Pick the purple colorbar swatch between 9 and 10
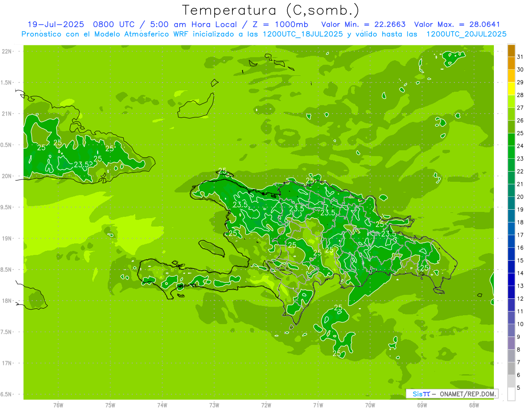The height and width of the screenshot is (411, 532). coord(511,330)
